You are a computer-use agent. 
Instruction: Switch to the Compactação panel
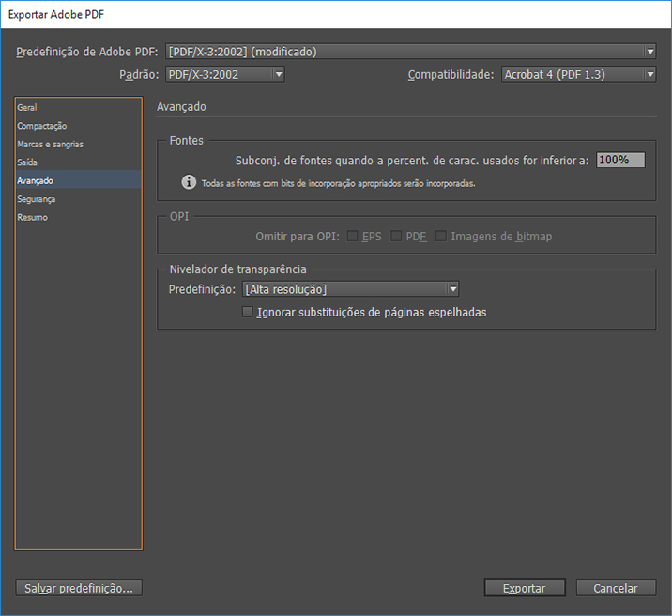click(x=42, y=126)
